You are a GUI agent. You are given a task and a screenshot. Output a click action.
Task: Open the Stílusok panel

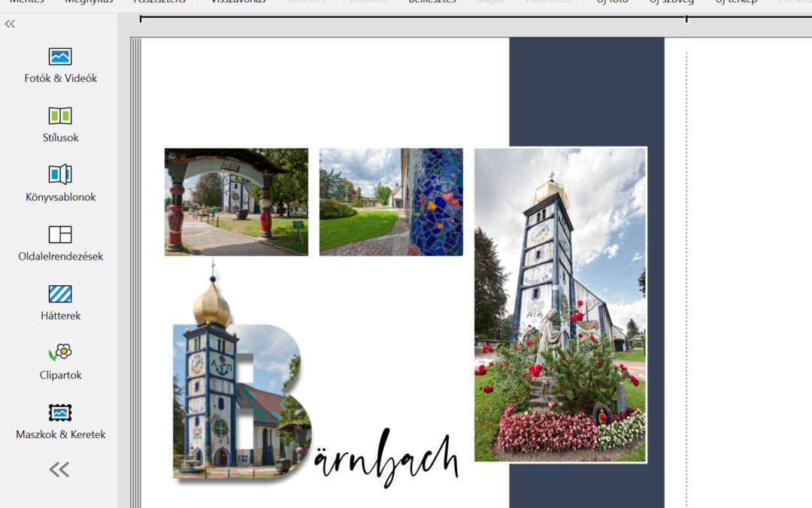60,124
